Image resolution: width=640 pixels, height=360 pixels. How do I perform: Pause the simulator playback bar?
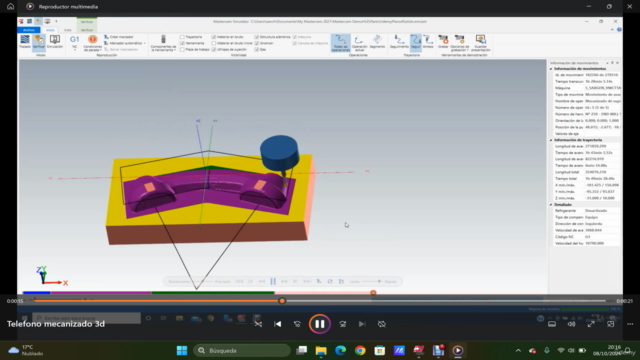[x=273, y=281]
